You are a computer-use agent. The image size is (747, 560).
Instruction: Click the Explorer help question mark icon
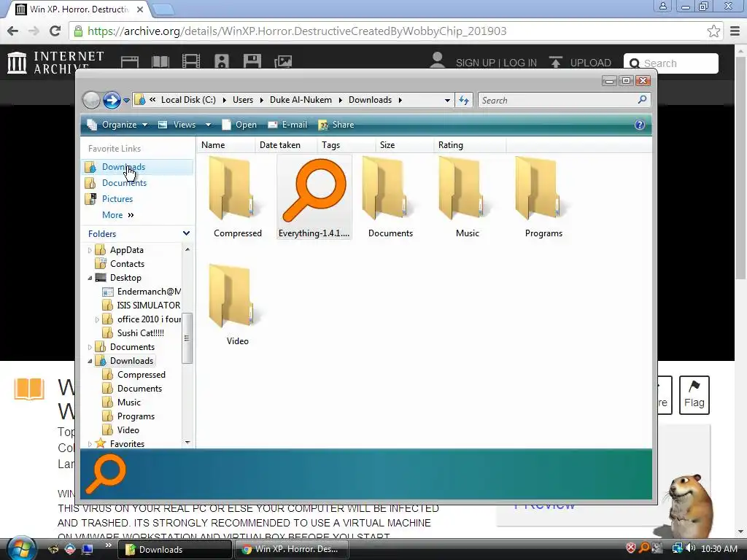click(x=639, y=125)
